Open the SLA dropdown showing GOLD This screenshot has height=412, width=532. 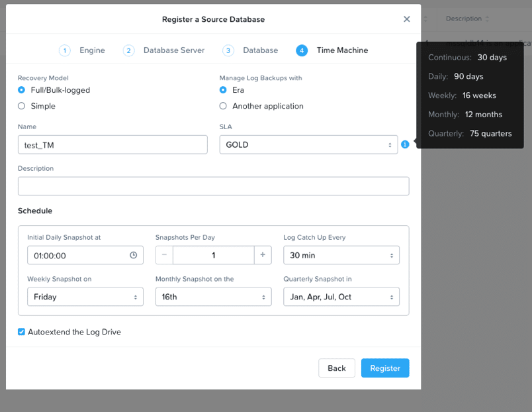pos(308,144)
